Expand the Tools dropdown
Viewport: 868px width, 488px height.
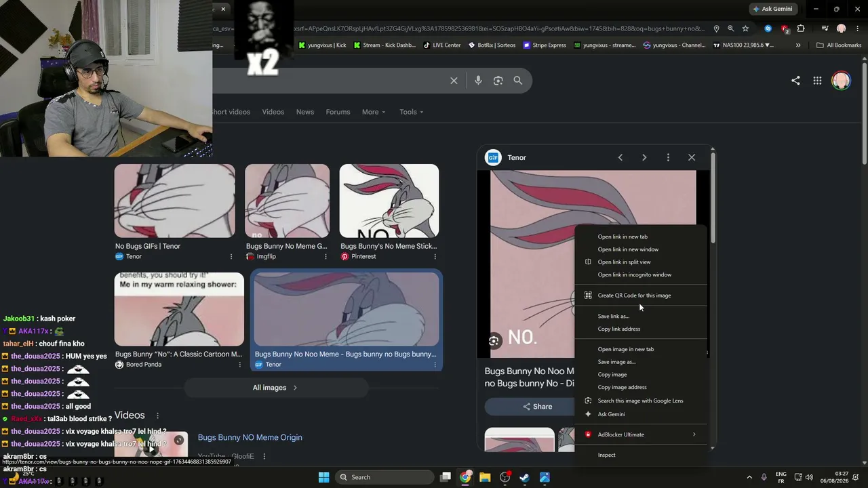(412, 112)
